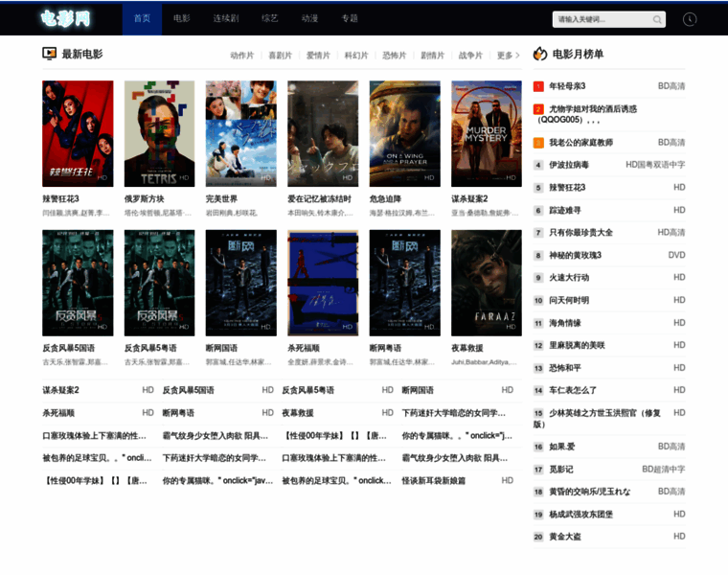Click rank badge 4 for 伊波拉病毒
Screen dimensions: 728x575
point(538,165)
